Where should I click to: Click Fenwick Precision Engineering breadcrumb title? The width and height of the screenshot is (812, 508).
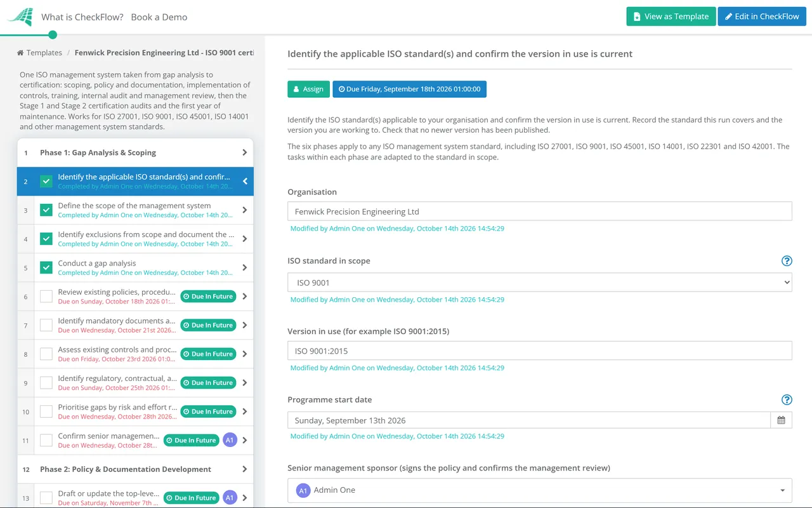[164, 53]
